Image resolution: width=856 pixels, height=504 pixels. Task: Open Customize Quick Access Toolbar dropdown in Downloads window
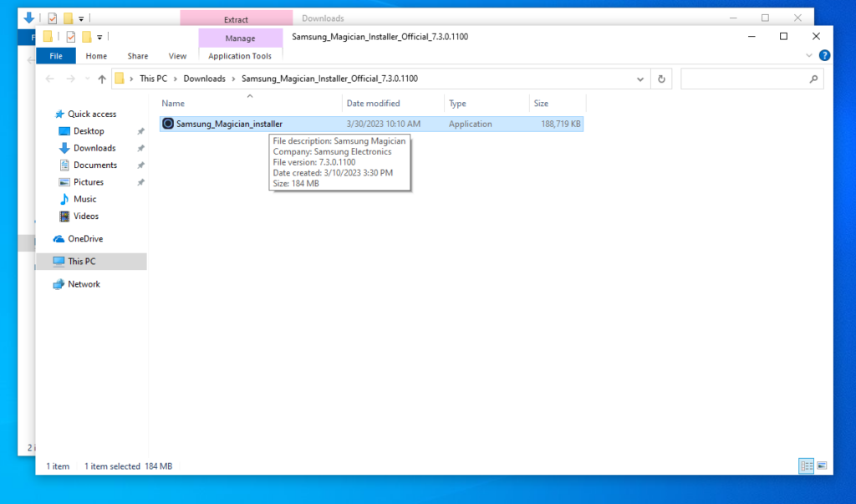pos(81,18)
